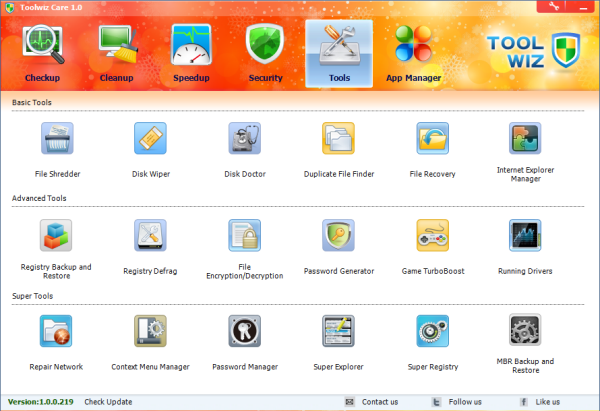Click the Contact us link
This screenshot has width=600, height=411.
(380, 402)
